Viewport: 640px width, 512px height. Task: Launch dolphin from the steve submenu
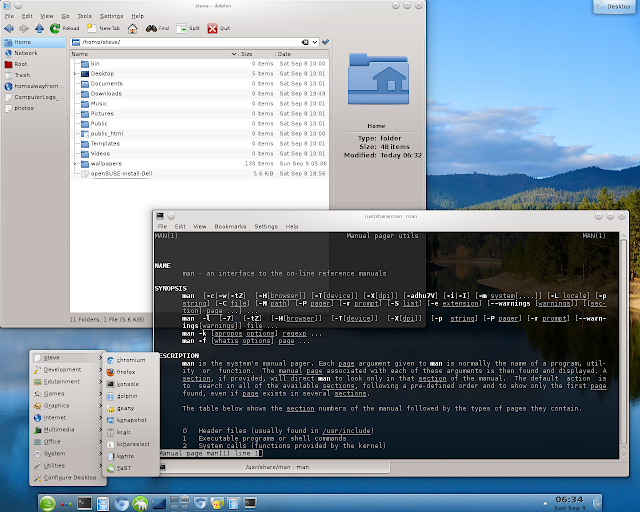pos(131,396)
